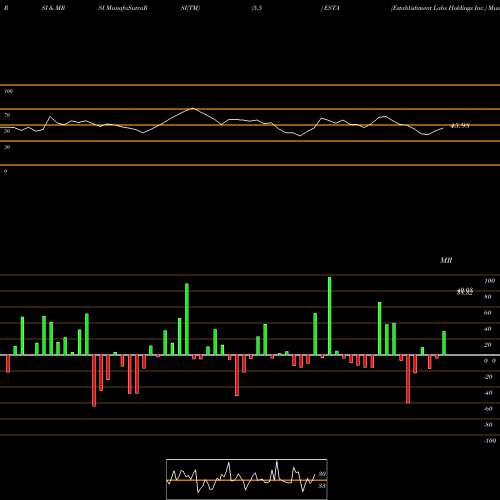Click the -80 label on the MR axis
Image resolution: width=500 pixels, height=500 pixels.
[488, 425]
